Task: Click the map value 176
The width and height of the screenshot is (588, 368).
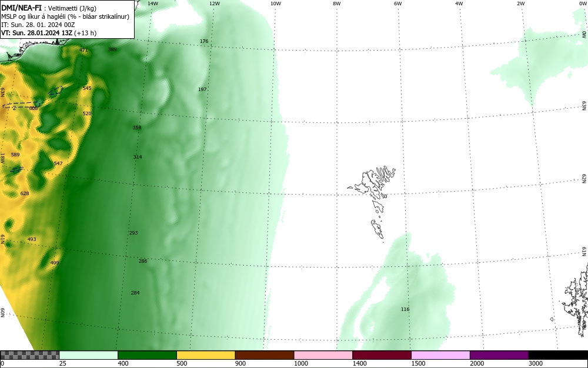Action: coord(204,41)
